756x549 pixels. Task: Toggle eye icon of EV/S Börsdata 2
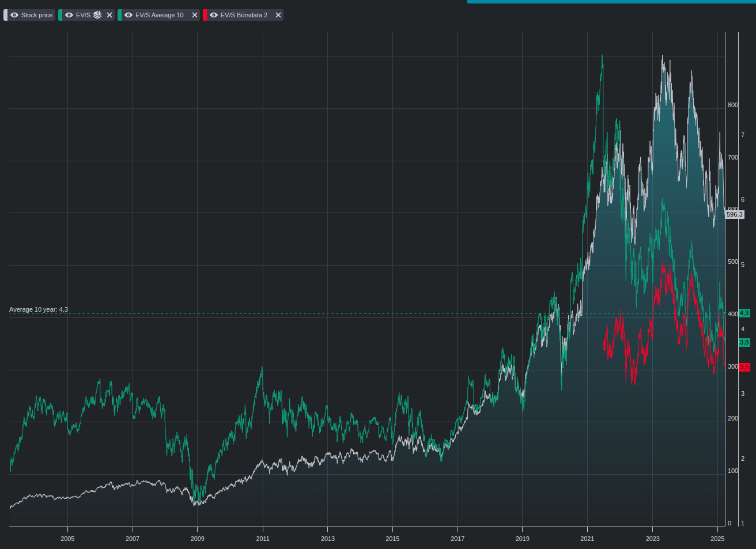point(214,15)
